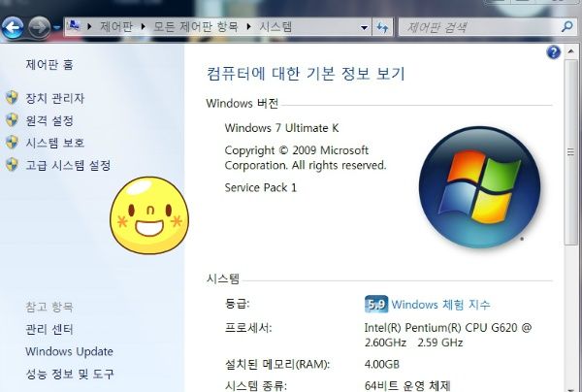This screenshot has width=582, height=392.
Task: Click the 설치된 메모리(RAM): label
Action: pyautogui.click(x=277, y=364)
